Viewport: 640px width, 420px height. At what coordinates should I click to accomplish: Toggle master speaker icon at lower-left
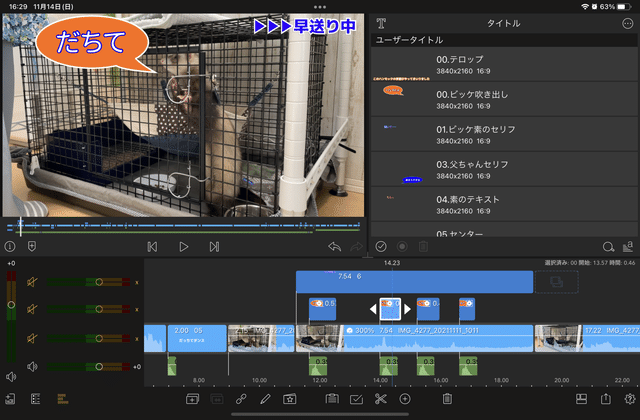(11, 377)
